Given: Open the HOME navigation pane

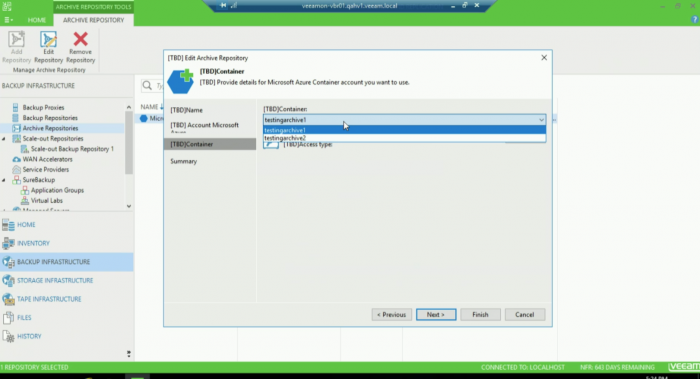Looking at the screenshot, I should pyautogui.click(x=67, y=225).
